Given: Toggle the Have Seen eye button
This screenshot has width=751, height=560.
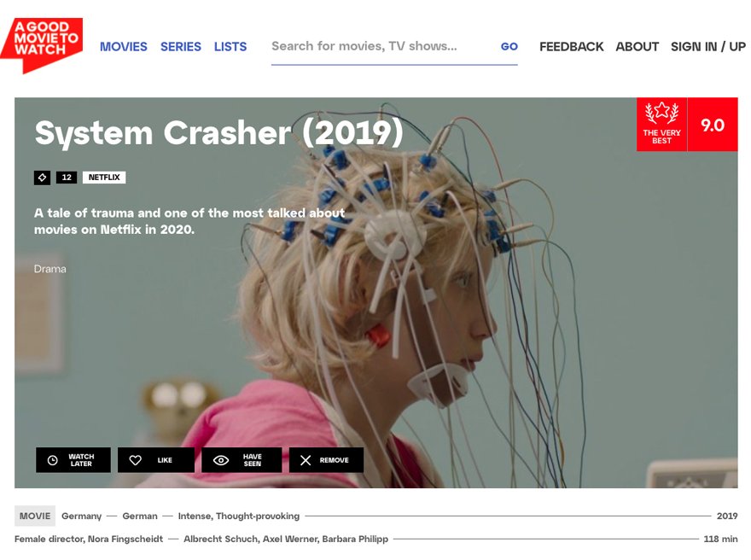Looking at the screenshot, I should pos(242,460).
